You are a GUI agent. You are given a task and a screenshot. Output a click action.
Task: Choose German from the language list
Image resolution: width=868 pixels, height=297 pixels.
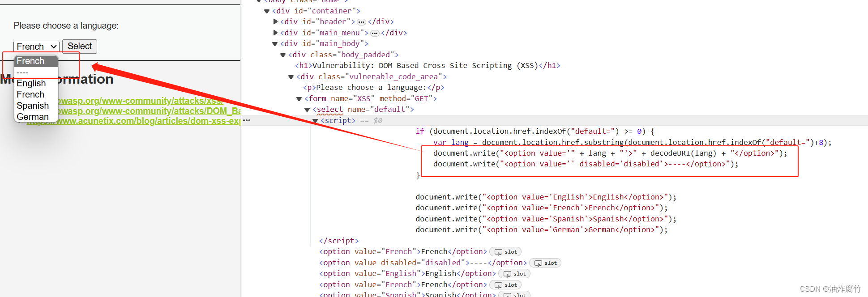pos(33,117)
